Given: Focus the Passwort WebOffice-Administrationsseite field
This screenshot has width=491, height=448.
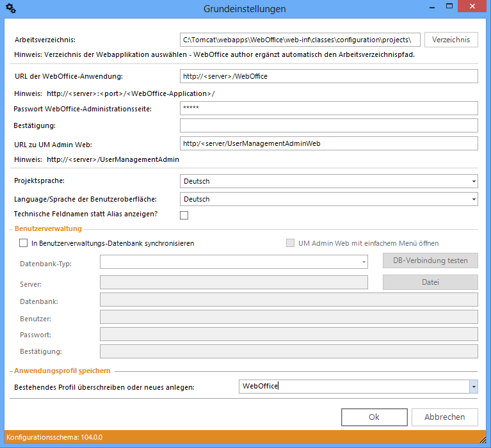Looking at the screenshot, I should (329, 108).
